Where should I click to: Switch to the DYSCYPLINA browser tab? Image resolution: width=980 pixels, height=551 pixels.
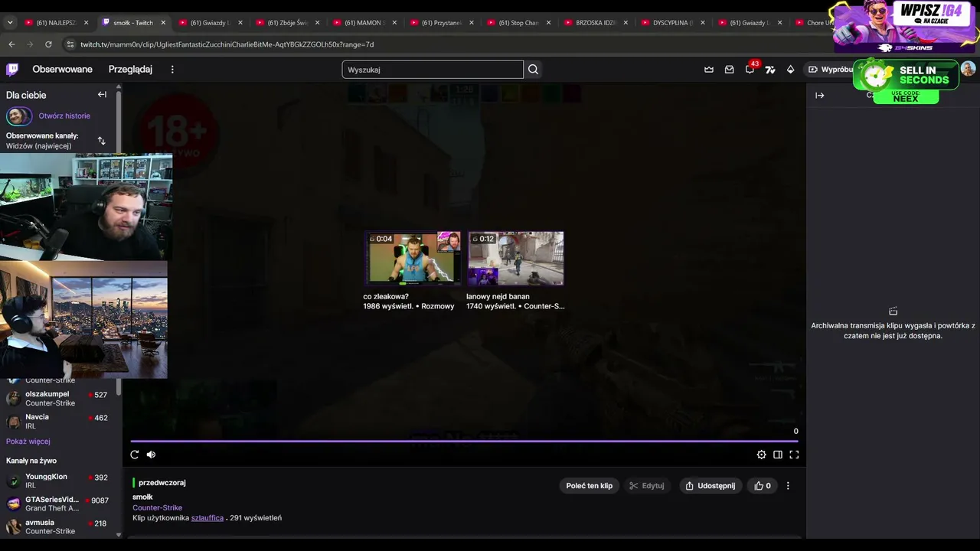point(674,23)
